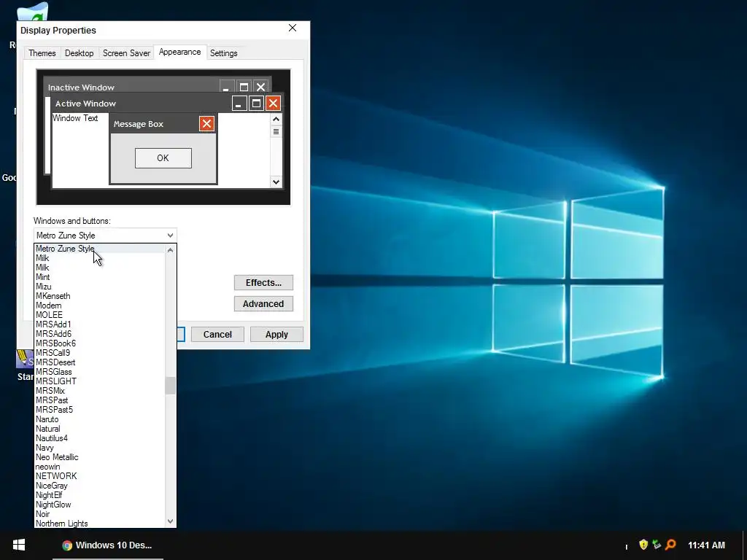
Task: Click the Effects... button
Action: point(263,282)
